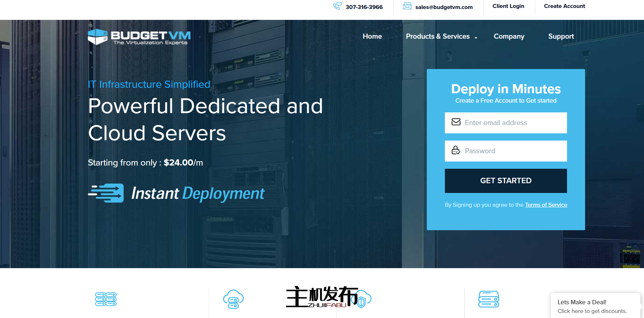Click the Client Login link
The width and height of the screenshot is (644, 318).
coord(508,6)
